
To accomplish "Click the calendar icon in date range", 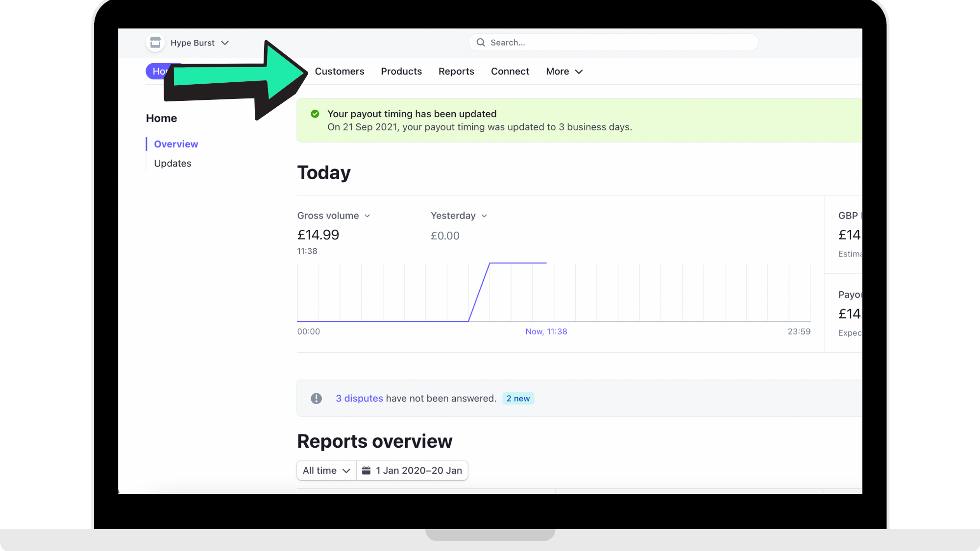I will [x=366, y=471].
